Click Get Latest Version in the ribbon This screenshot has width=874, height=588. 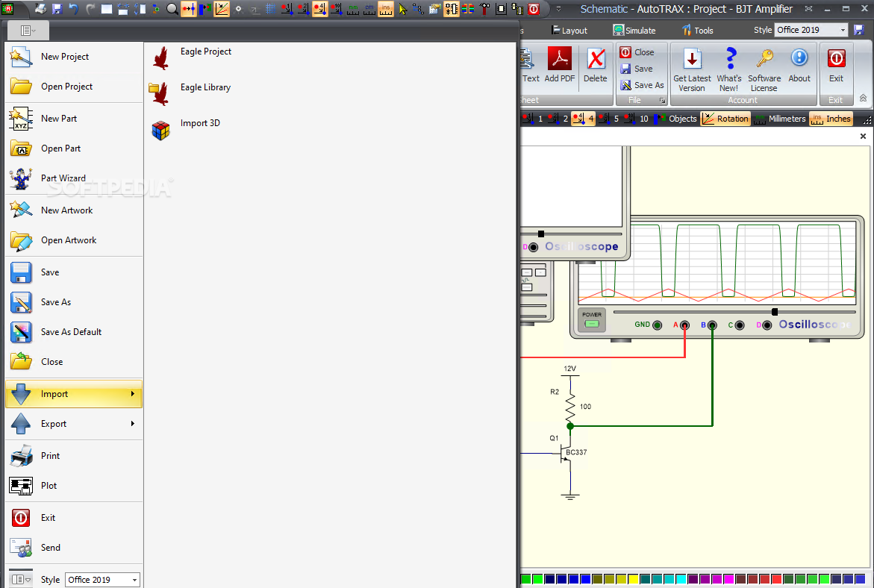coord(692,69)
